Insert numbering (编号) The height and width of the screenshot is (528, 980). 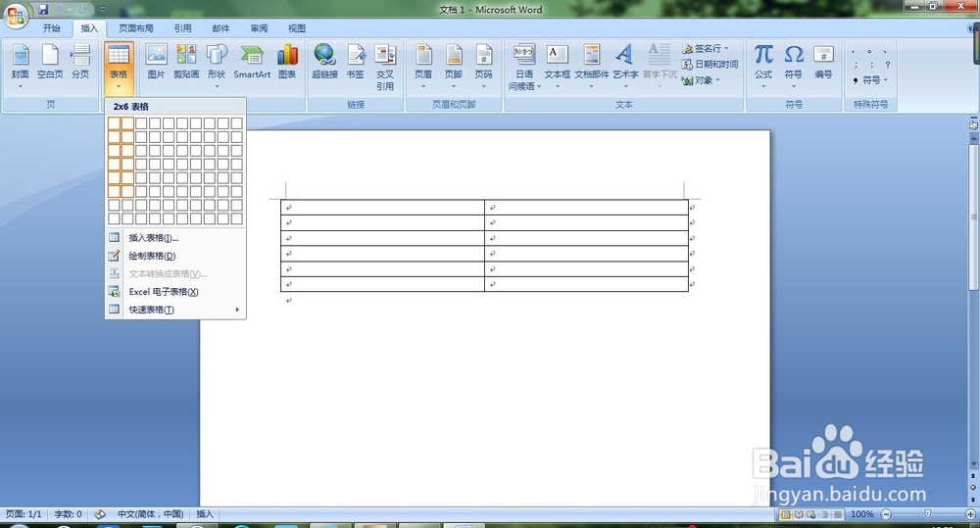coord(823,63)
